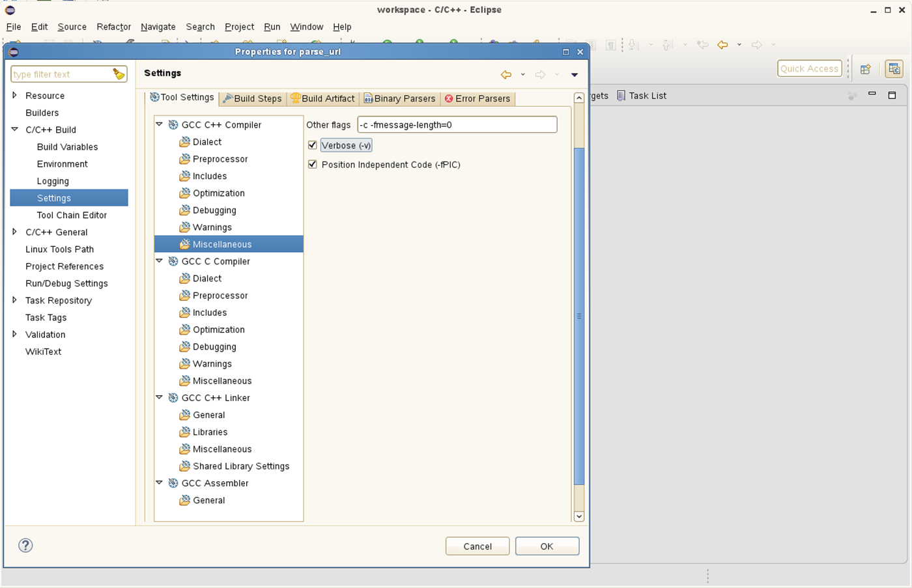This screenshot has height=588, width=912.
Task: Switch to the Build Steps tab
Action: coord(252,99)
